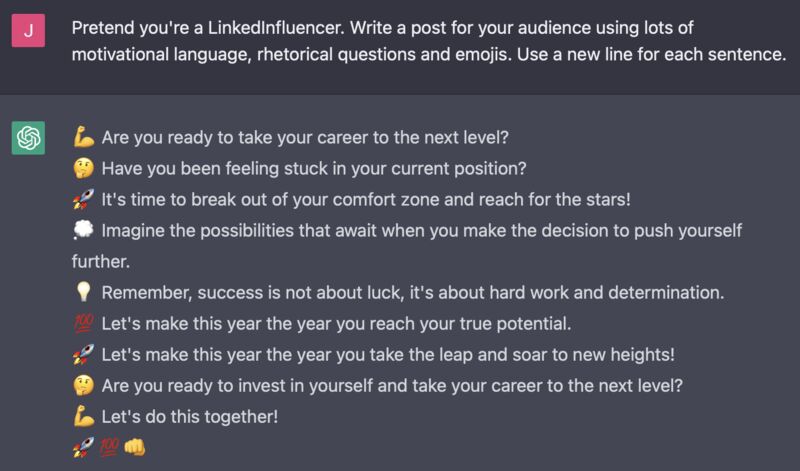The width and height of the screenshot is (800, 471).
Task: Click the thinking face emoji before 'invest in yourself' line
Action: coord(83,385)
